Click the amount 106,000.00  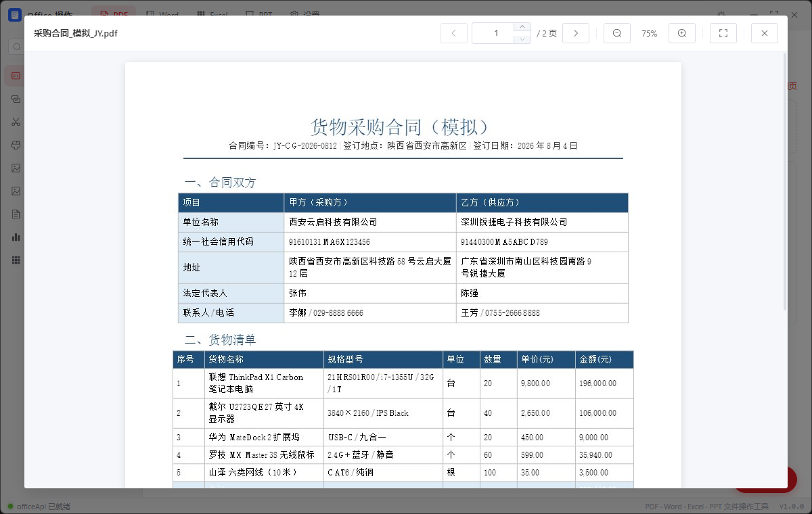coord(598,413)
